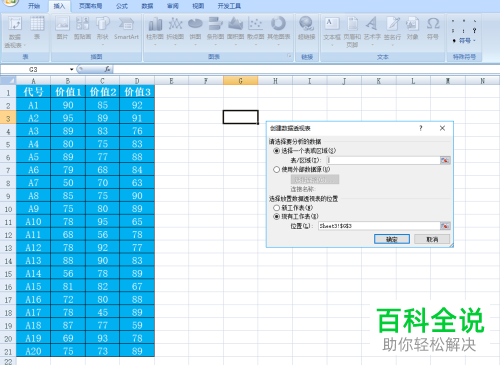The height and width of the screenshot is (365, 500).
Task: Select column G header
Action: coord(240,81)
